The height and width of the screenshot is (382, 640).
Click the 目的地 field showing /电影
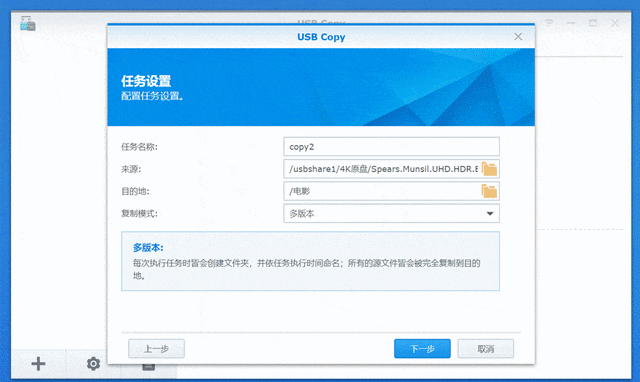[x=382, y=191]
